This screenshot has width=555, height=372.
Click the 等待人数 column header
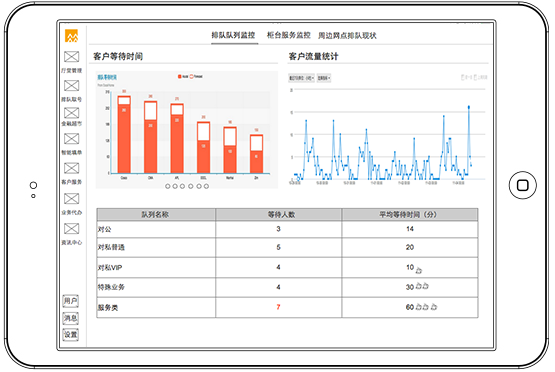pos(279,214)
